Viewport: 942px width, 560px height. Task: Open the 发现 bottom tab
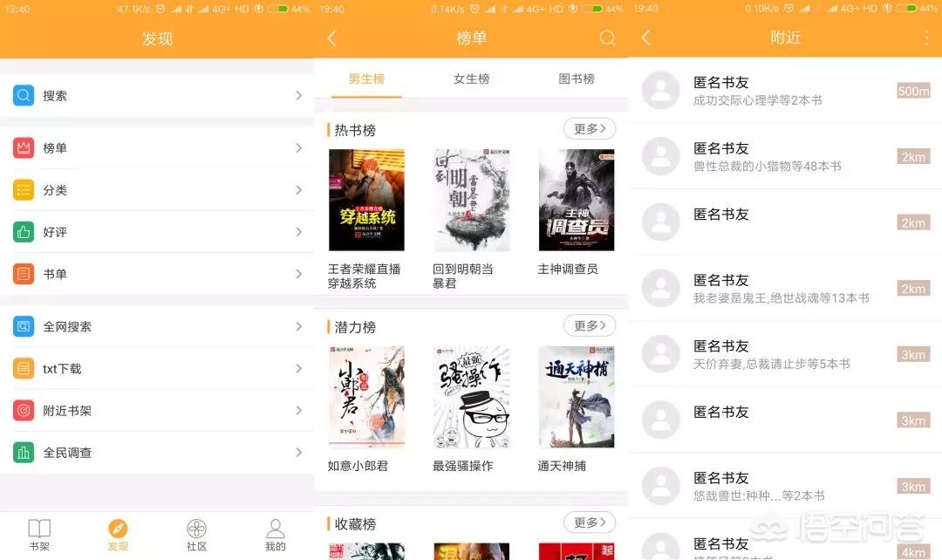pyautogui.click(x=118, y=535)
